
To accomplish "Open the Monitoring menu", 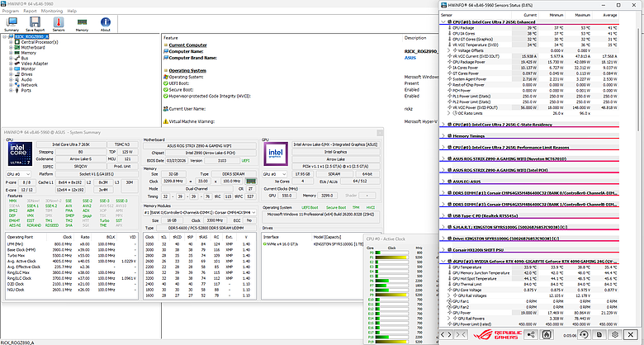I will coord(52,11).
